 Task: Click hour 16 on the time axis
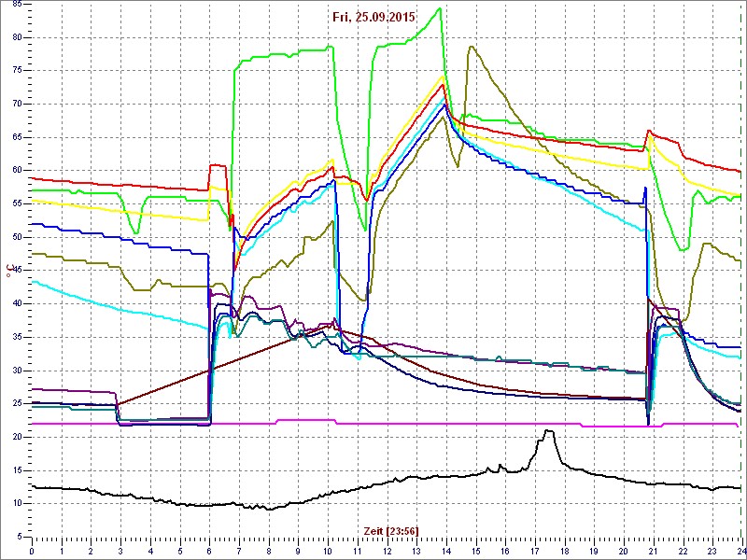coord(506,551)
